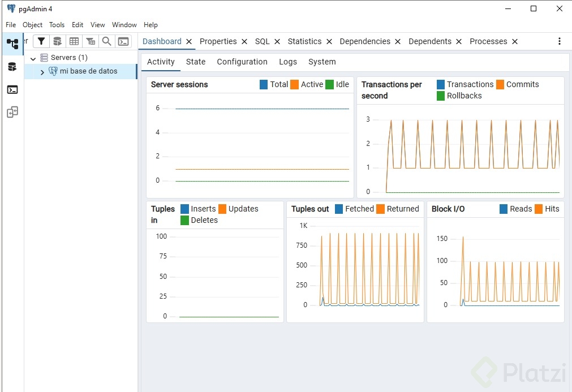Close the Dependencies tab
The width and height of the screenshot is (572, 392).
(x=398, y=41)
